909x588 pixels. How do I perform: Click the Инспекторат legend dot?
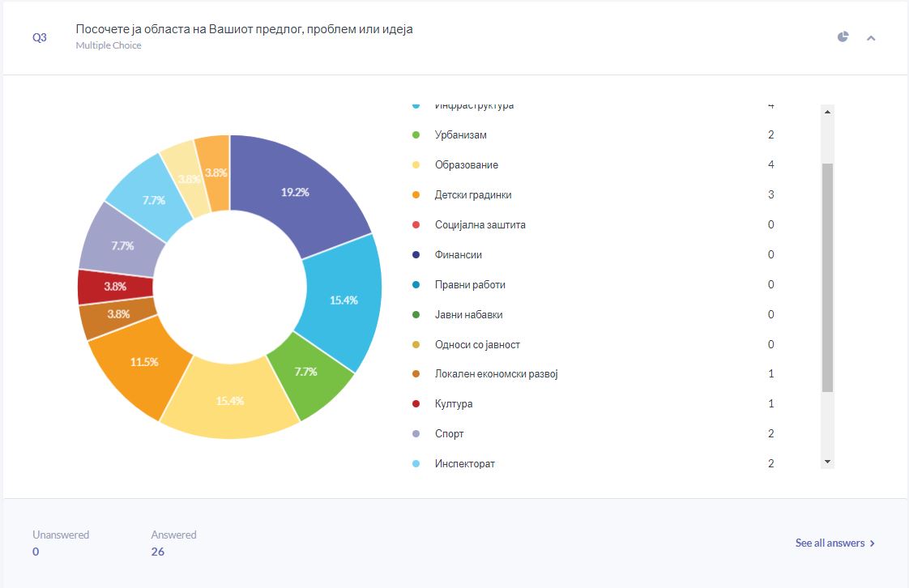coord(416,464)
